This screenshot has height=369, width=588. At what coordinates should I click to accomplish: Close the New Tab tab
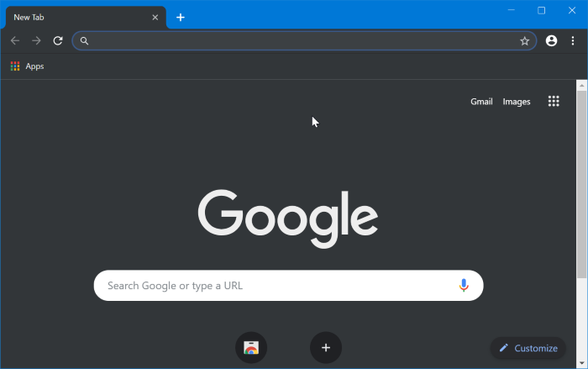point(155,18)
